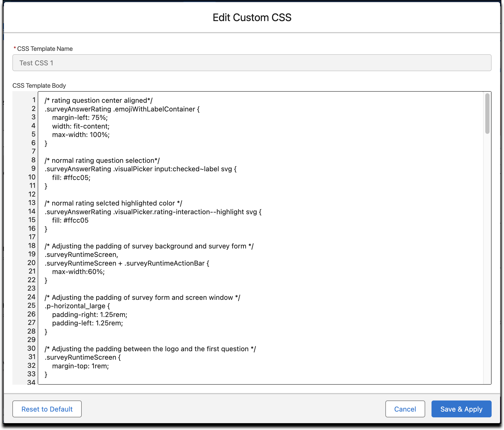Click the ".p-horizontal_large {" line
The image size is (504, 430).
click(77, 306)
